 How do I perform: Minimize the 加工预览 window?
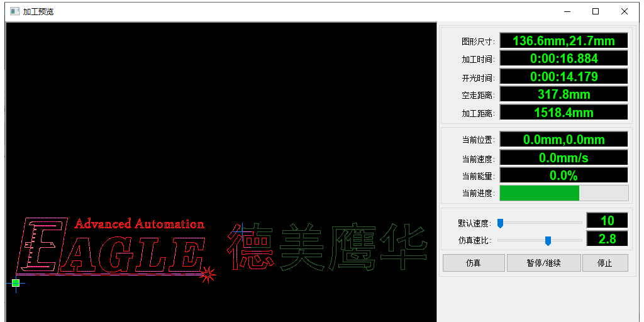coord(567,11)
